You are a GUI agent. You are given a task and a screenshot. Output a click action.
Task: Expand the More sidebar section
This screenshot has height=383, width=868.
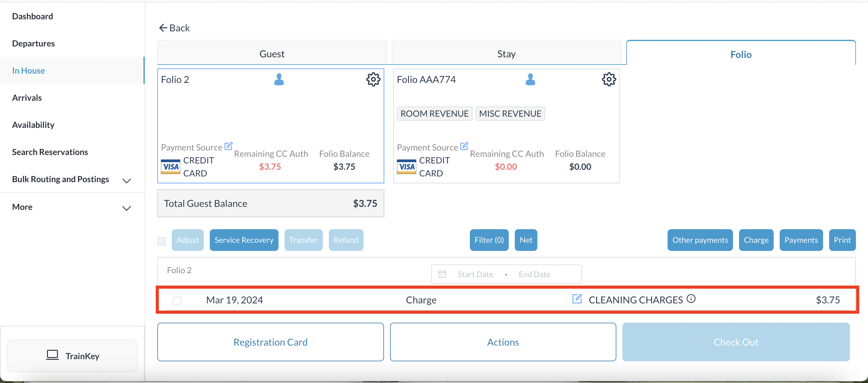tap(126, 208)
